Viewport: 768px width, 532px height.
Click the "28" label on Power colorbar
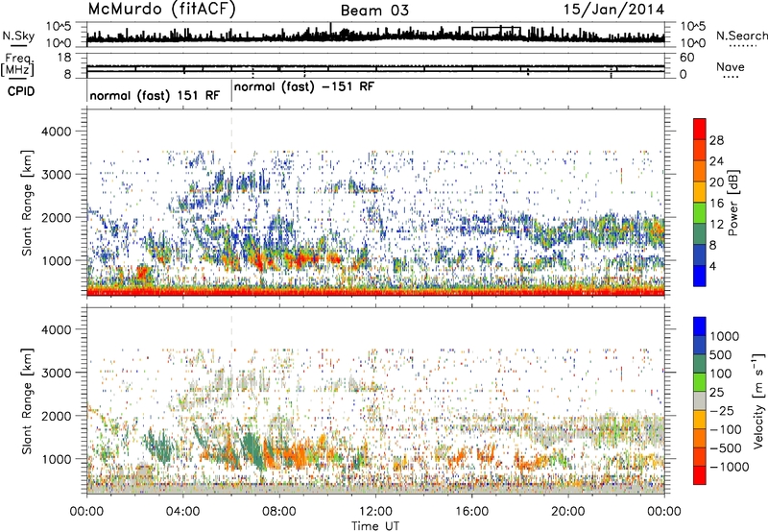click(x=716, y=140)
